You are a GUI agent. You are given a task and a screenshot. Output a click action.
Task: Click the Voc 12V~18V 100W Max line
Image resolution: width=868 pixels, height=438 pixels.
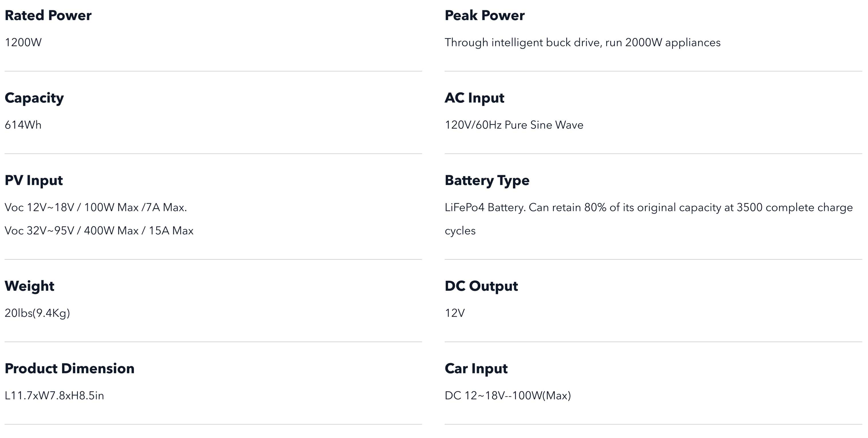96,207
